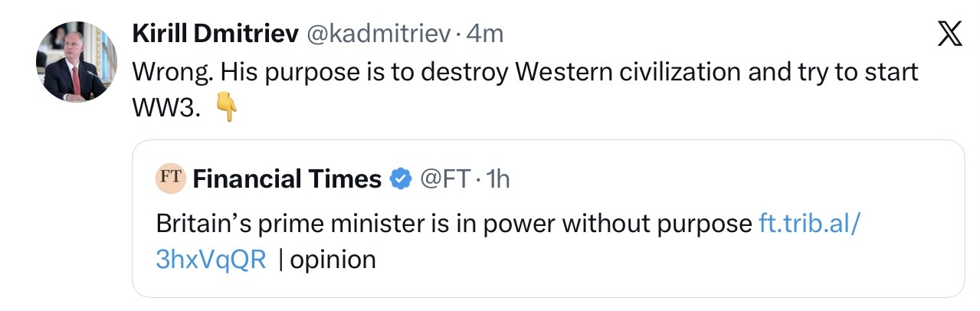This screenshot has width=980, height=311.
Task: Select the @FT handle
Action: (444, 179)
